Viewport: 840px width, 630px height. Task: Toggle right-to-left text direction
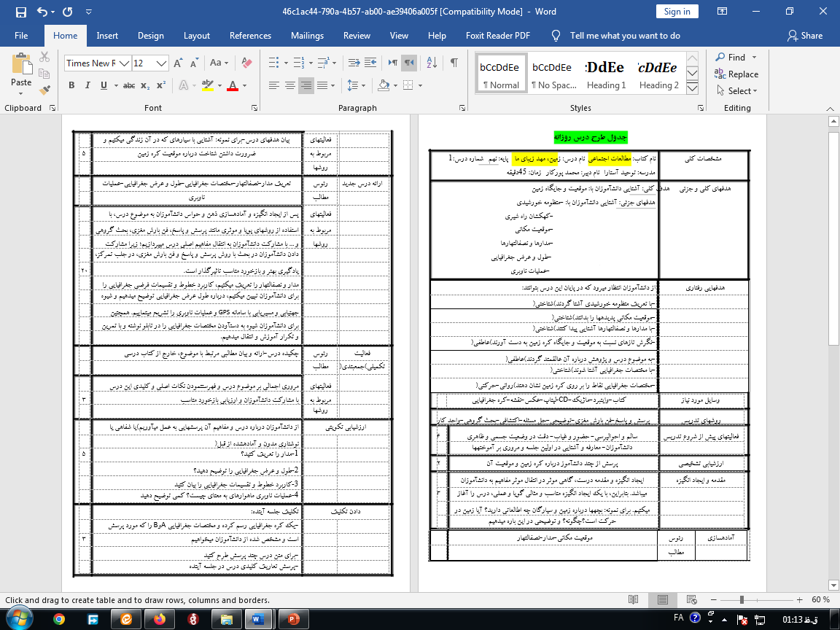[409, 63]
